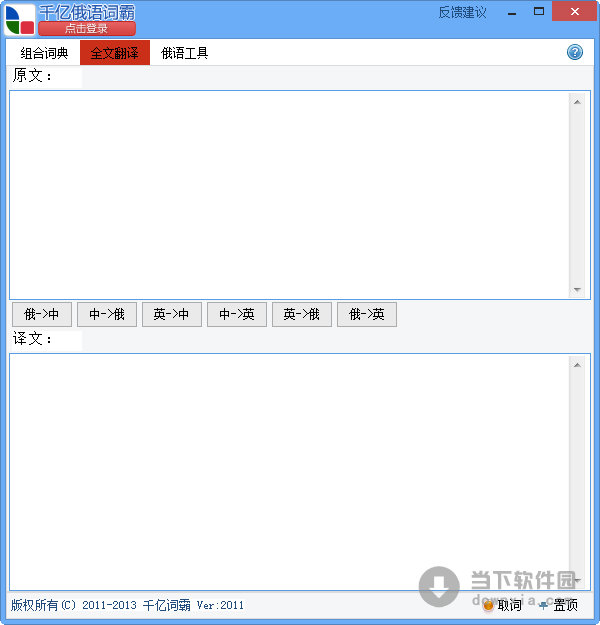The height and width of the screenshot is (625, 600).
Task: Select the 全文翻译 tab
Action: coord(115,53)
